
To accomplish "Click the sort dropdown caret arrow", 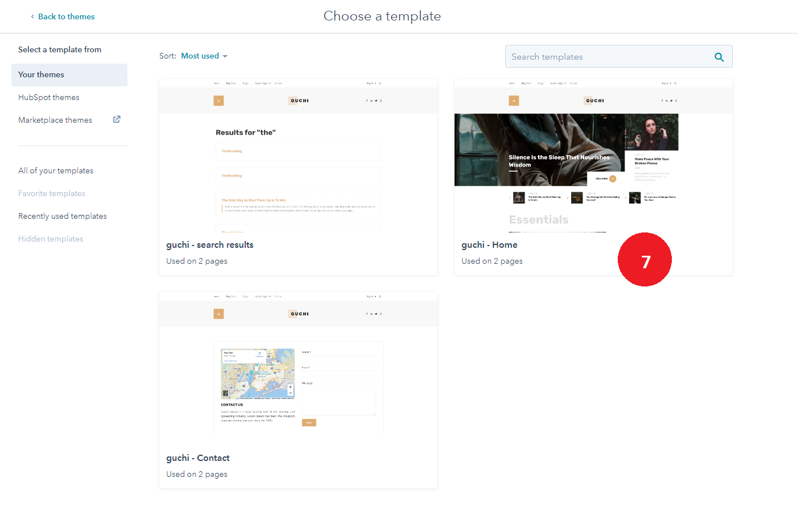I will [x=225, y=56].
